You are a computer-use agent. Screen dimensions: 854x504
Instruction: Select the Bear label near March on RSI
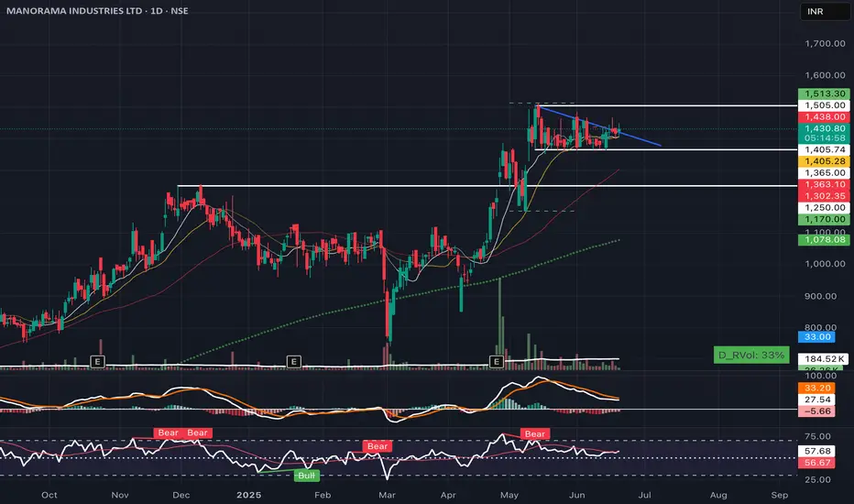[378, 446]
